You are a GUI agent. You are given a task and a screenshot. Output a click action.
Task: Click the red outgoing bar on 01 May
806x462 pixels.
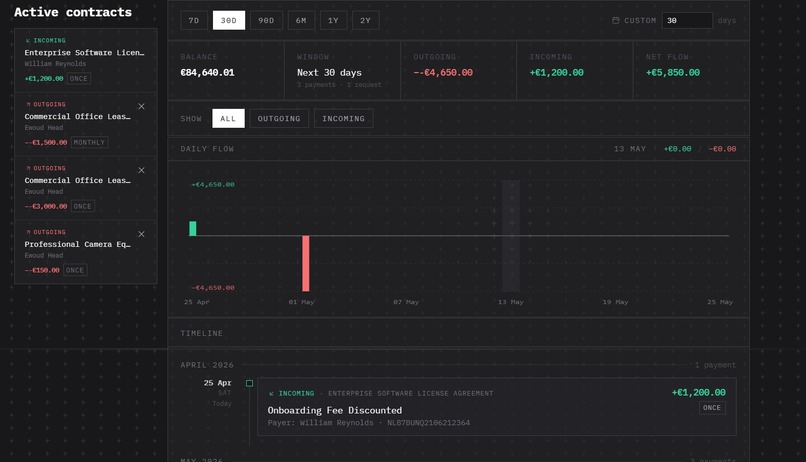point(306,263)
